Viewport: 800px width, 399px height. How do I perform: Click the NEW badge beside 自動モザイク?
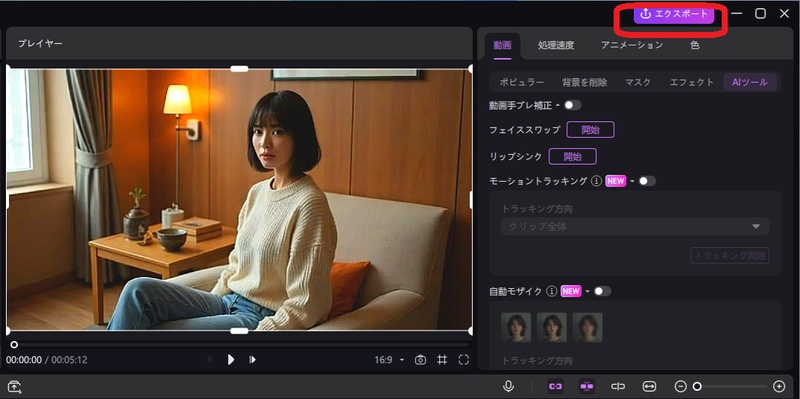pos(571,291)
